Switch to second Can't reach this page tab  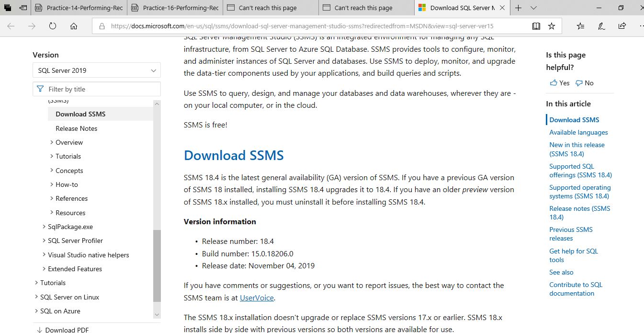point(366,8)
